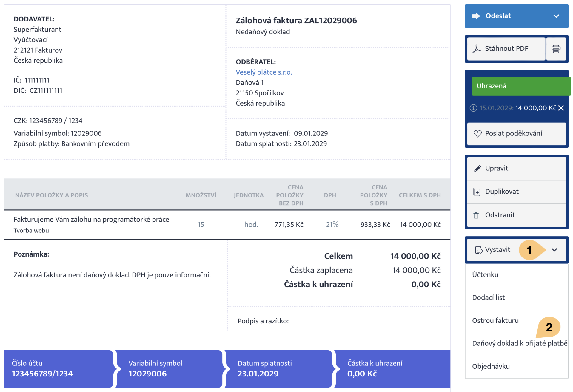Click the Odeslat send button
573x392 pixels.
(516, 16)
